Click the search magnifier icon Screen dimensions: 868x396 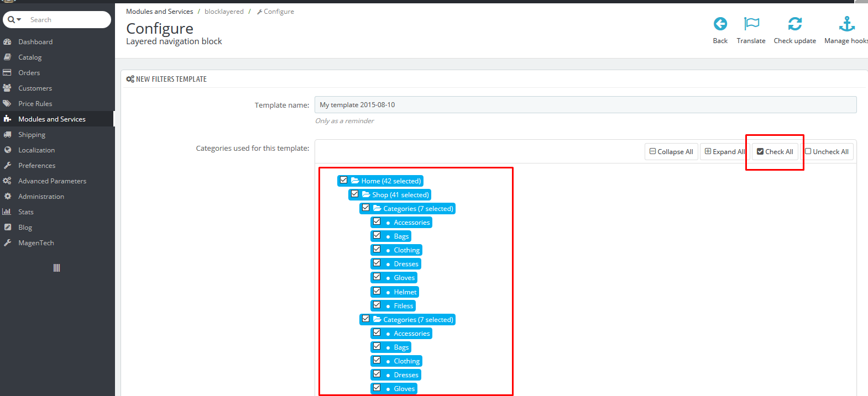pos(11,20)
